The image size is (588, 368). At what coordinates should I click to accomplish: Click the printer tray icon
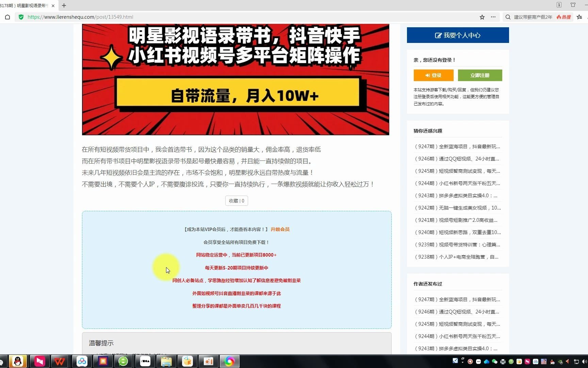[x=503, y=362]
